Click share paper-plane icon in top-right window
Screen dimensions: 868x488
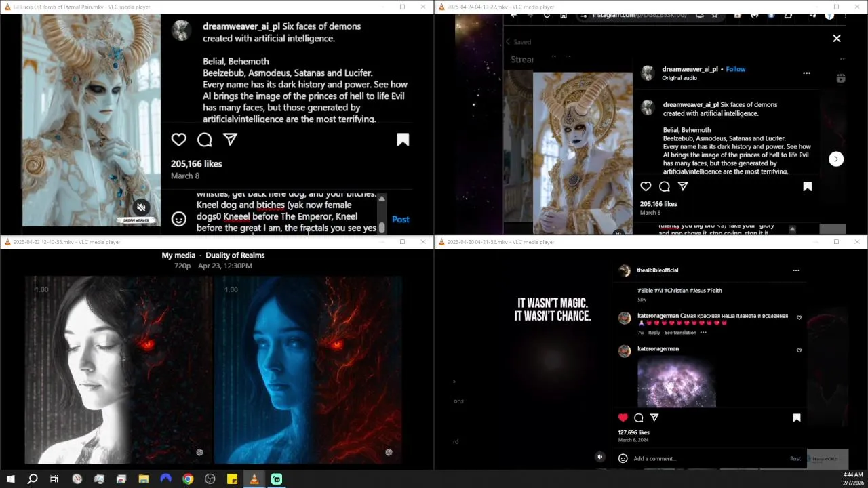683,186
